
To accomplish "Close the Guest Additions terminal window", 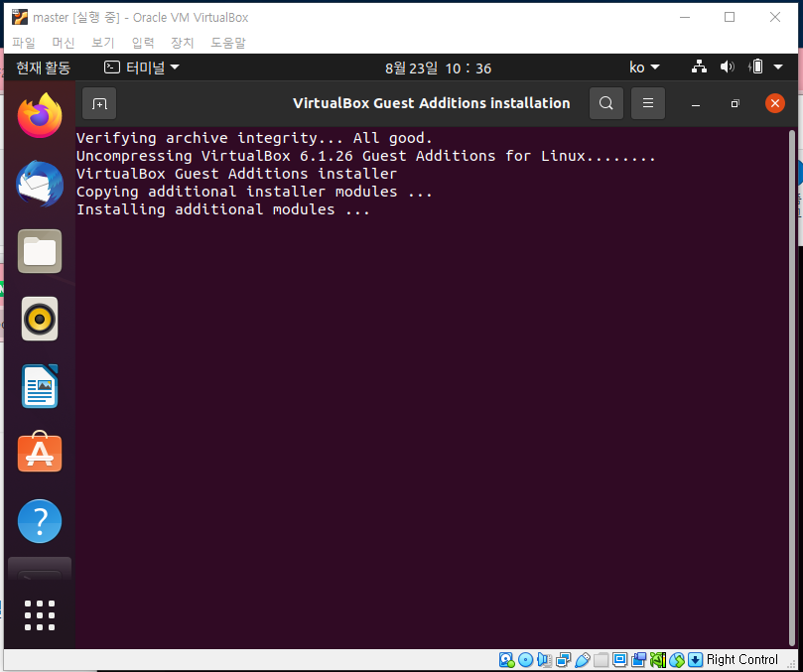I will tap(775, 103).
